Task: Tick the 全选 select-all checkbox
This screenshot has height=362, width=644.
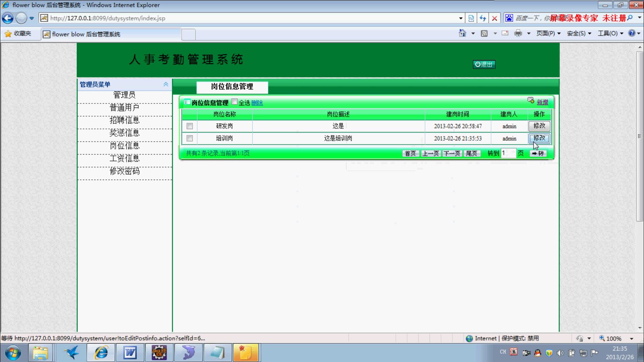Action: pyautogui.click(x=234, y=102)
